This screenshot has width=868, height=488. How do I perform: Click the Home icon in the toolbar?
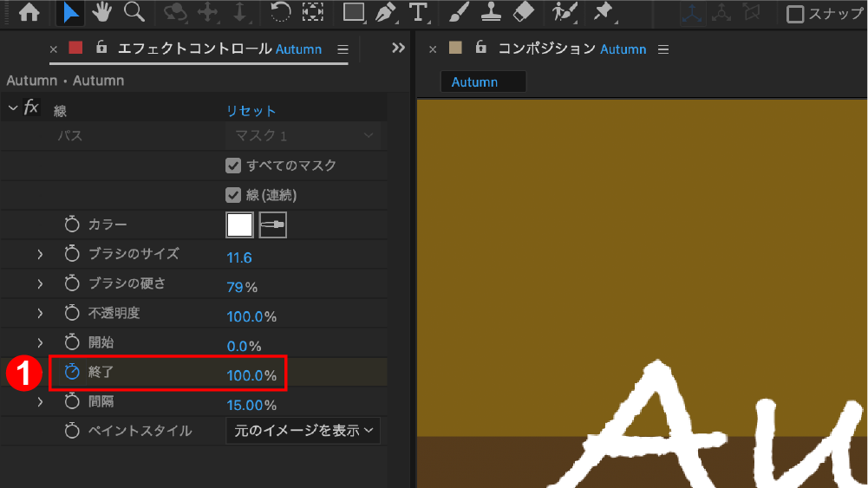(29, 12)
